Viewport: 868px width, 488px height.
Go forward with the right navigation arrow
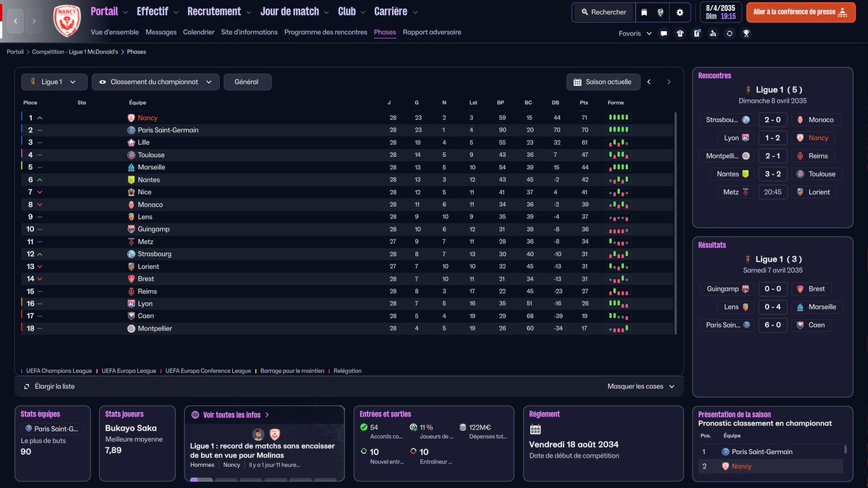(x=34, y=22)
